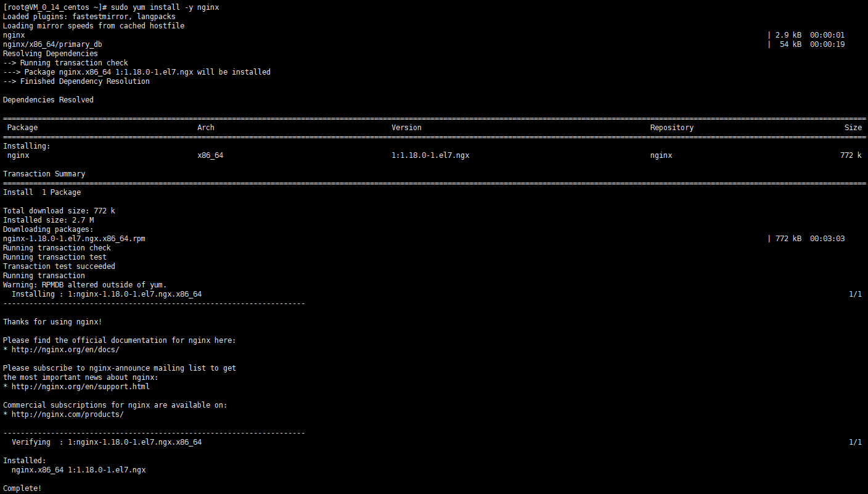
Task: Click the 'Total download size: 772 k' line
Action: (x=59, y=211)
